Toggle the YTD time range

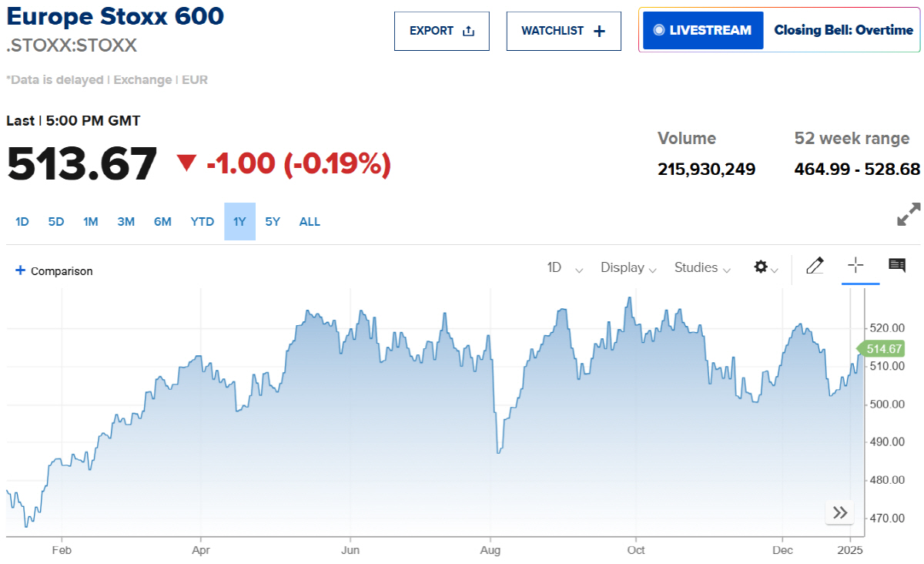pyautogui.click(x=202, y=221)
